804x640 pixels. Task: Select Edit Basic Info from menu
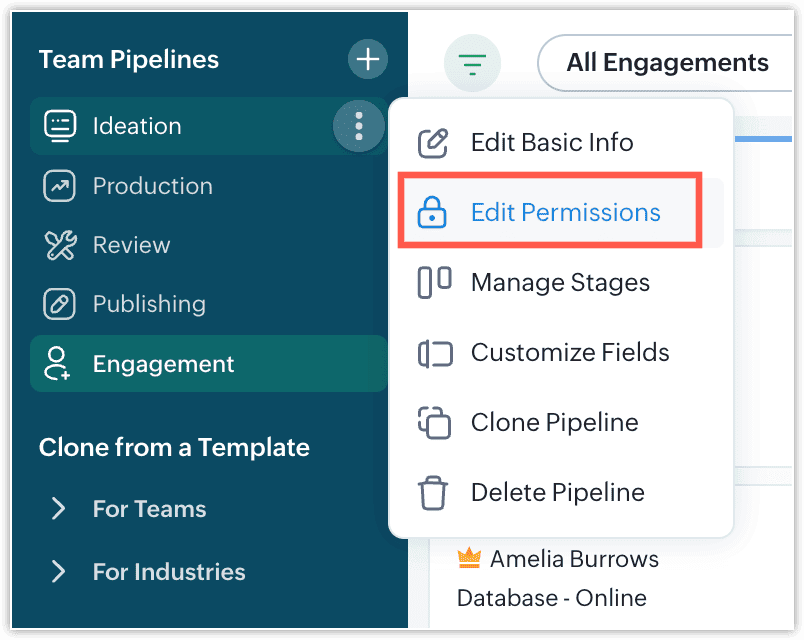(551, 143)
